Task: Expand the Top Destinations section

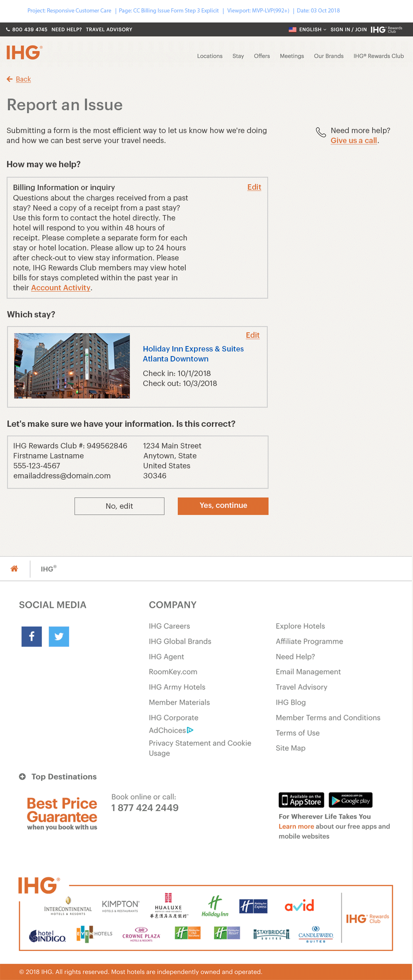Action: 57,777
